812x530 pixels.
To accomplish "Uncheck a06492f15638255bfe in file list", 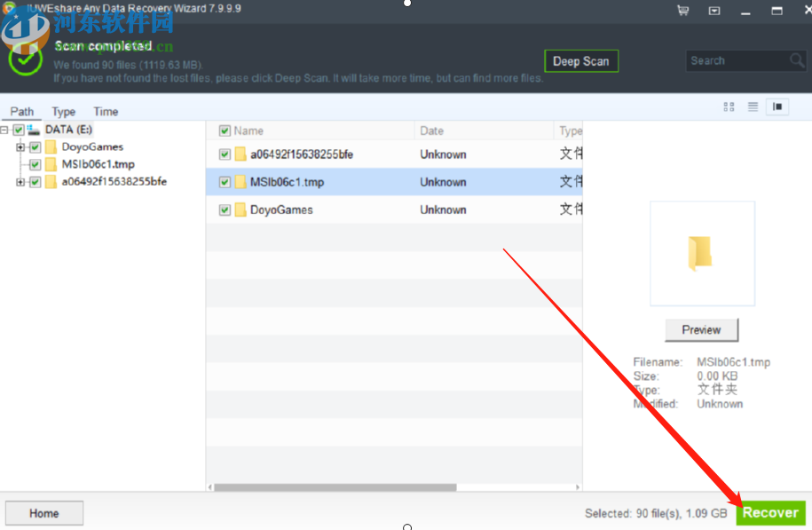I will (x=225, y=154).
